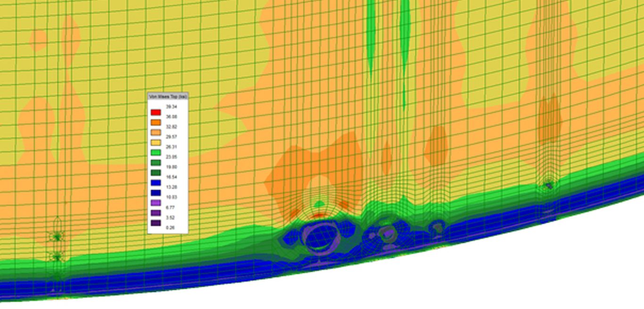Select the red legend color swatch

click(x=156, y=112)
